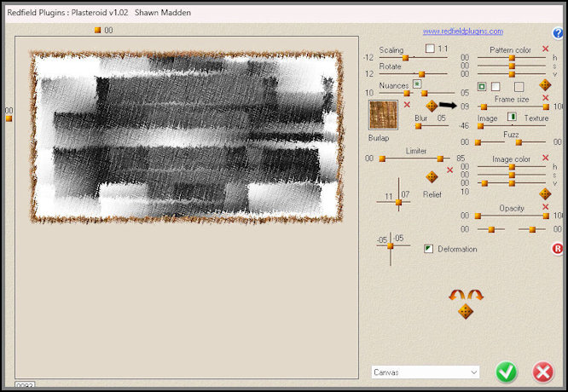Click the dice under the undo/redo arrows
This screenshot has width=568, height=392.
(466, 311)
